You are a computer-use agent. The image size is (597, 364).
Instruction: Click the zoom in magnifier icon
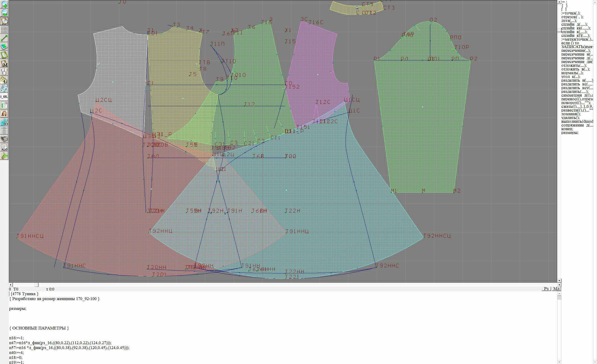[4, 4]
